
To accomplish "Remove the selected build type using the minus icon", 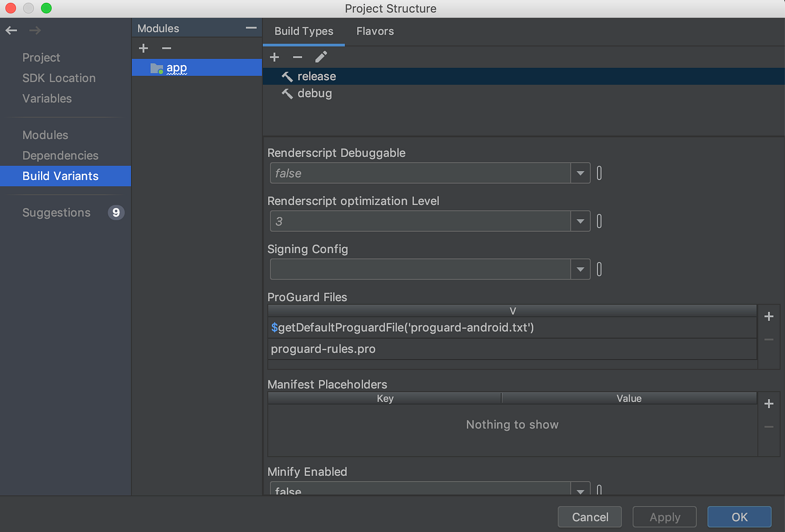I will pos(297,57).
